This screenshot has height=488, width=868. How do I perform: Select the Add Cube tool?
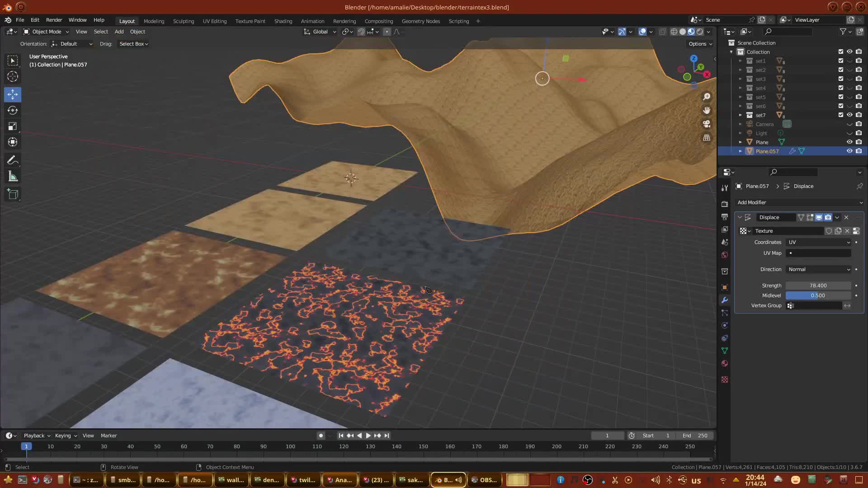pyautogui.click(x=13, y=194)
